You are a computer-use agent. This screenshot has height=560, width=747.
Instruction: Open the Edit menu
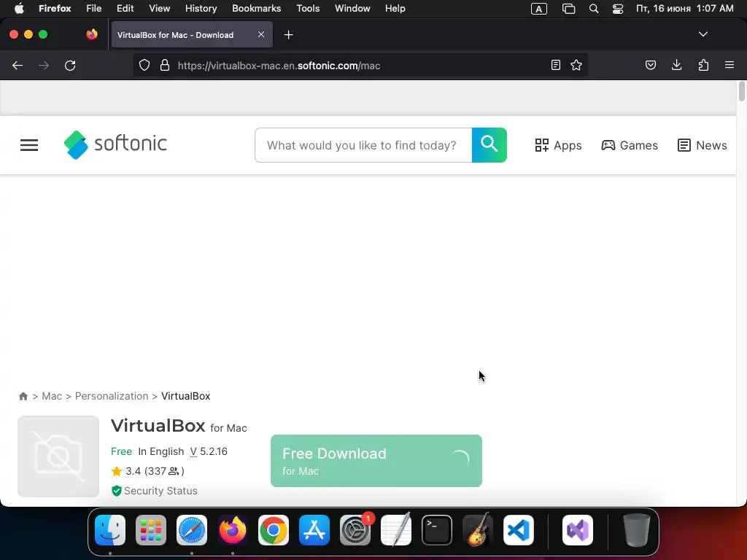pos(125,9)
